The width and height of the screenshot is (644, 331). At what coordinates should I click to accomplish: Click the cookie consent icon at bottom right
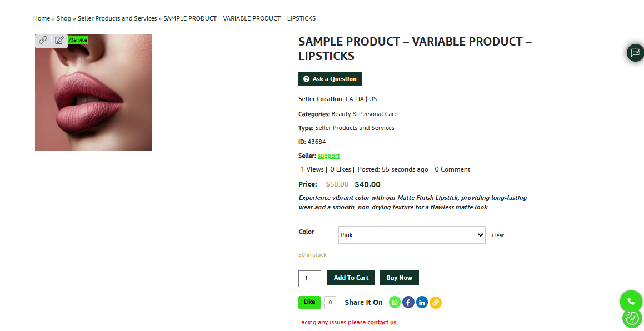(632, 318)
